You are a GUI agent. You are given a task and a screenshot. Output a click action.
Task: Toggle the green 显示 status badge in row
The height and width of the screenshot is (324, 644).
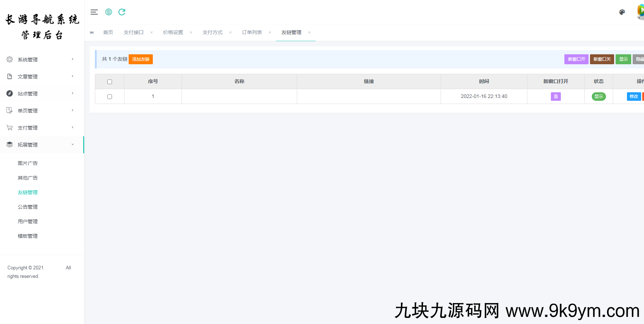click(x=599, y=97)
